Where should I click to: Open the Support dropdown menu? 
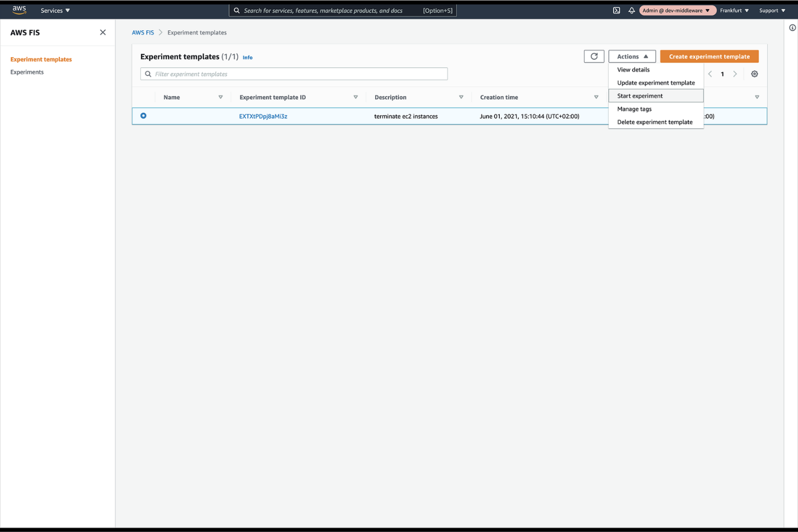pyautogui.click(x=772, y=10)
